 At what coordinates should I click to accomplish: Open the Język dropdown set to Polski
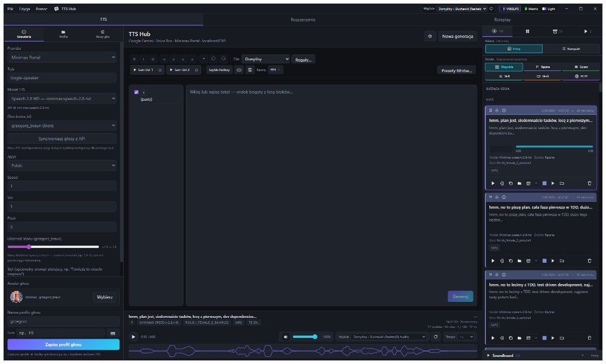click(x=62, y=165)
